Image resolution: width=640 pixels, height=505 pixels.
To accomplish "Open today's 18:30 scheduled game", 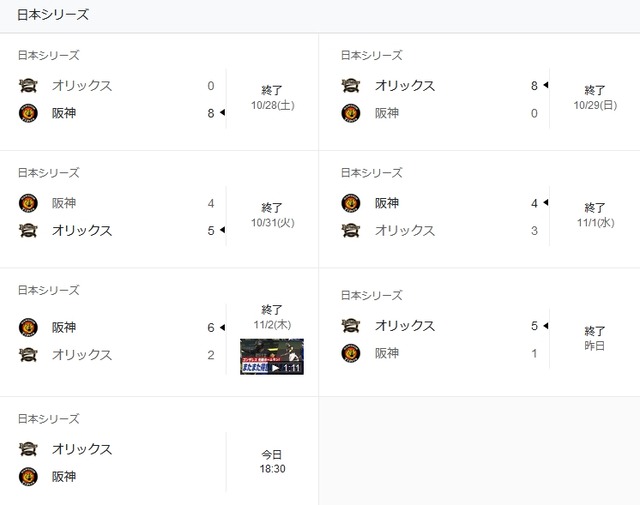I will tap(159, 451).
